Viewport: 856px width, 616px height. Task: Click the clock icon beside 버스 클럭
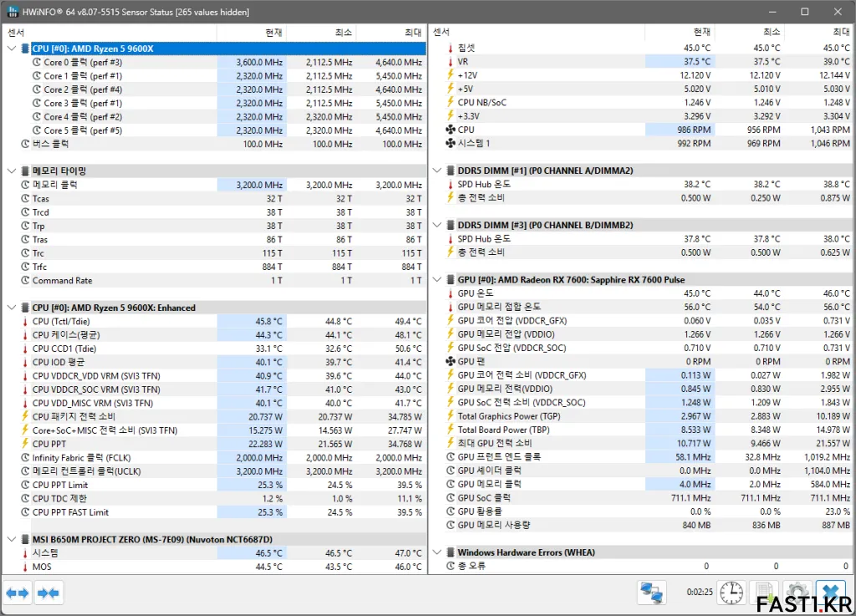(x=25, y=144)
